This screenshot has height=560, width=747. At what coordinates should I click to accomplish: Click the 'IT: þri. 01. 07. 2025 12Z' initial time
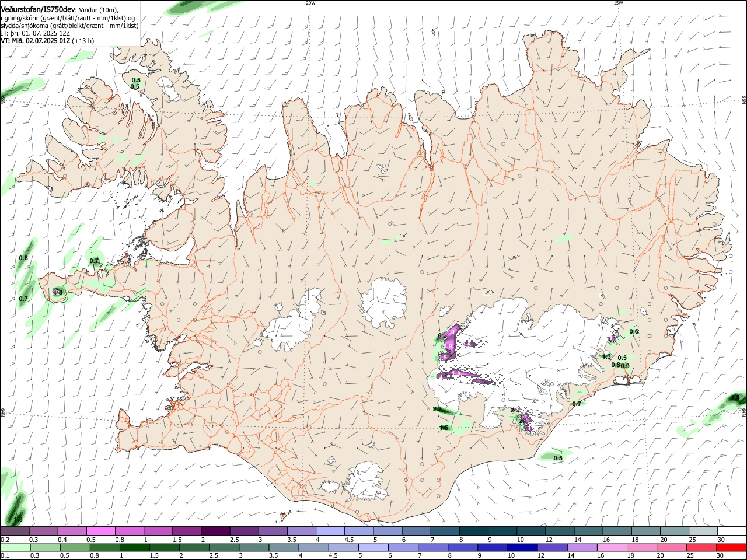point(35,33)
